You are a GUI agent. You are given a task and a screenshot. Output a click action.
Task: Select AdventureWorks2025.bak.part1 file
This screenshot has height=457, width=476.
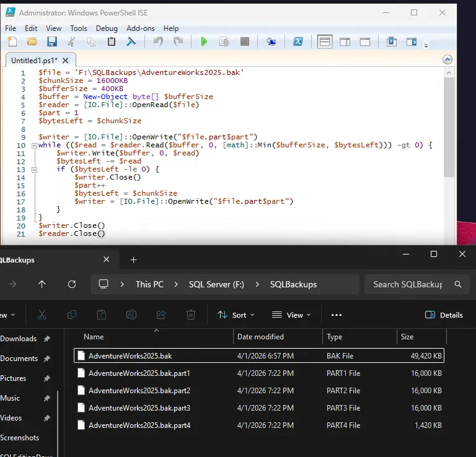tap(259, 373)
